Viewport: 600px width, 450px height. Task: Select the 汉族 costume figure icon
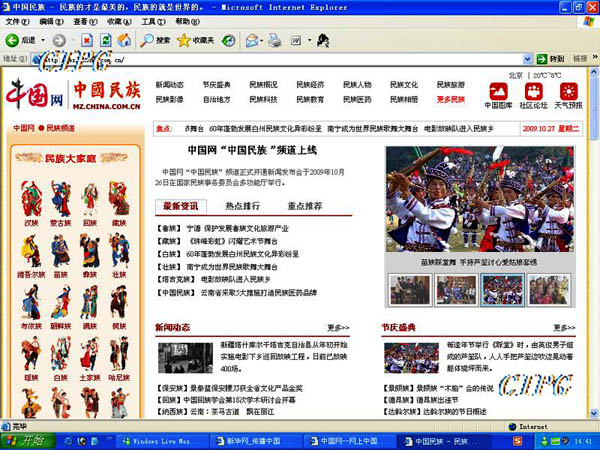click(x=31, y=199)
